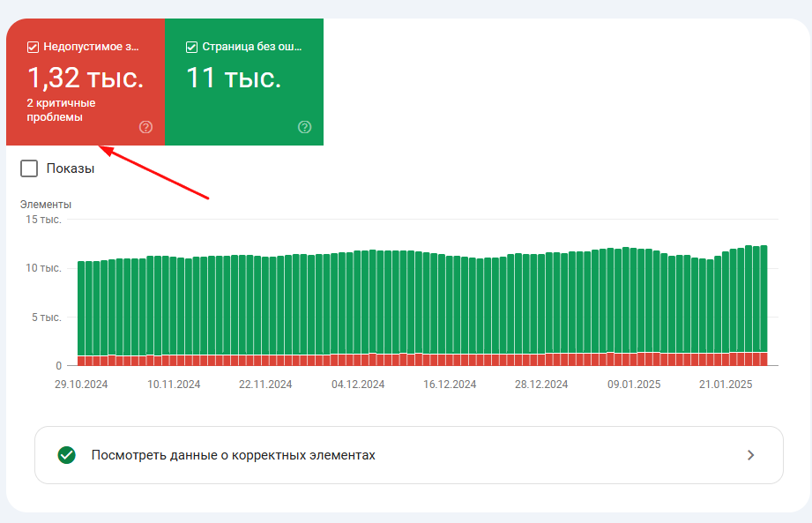Click the 04.12.2024 date on x-axis
The width and height of the screenshot is (812, 523).
coord(358,385)
